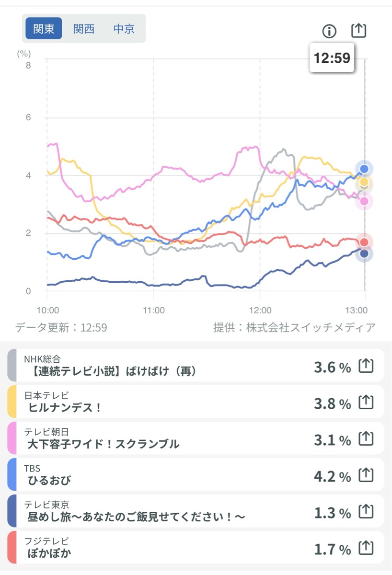This screenshot has width=392, height=575.
Task: Share the NHK総合 program rating
Action: [366, 366]
